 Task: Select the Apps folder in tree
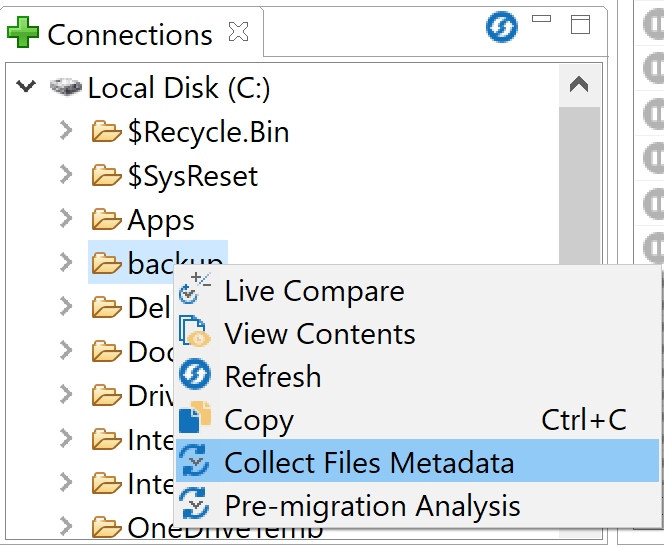tap(160, 220)
